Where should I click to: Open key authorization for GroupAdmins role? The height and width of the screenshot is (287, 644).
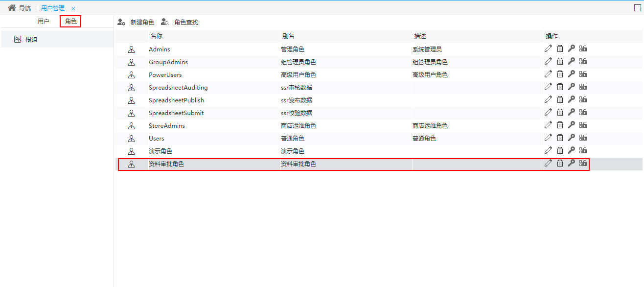tap(571, 61)
